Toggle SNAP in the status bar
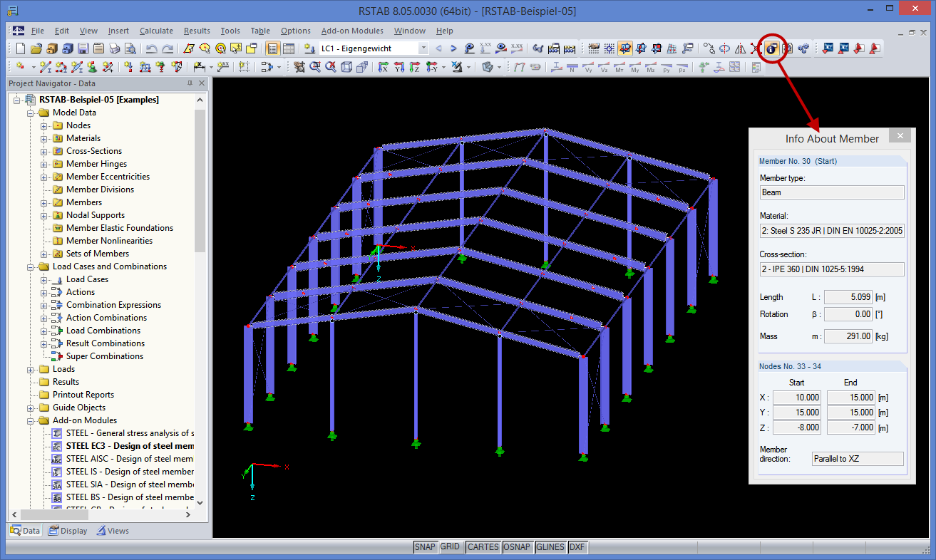 pyautogui.click(x=425, y=547)
